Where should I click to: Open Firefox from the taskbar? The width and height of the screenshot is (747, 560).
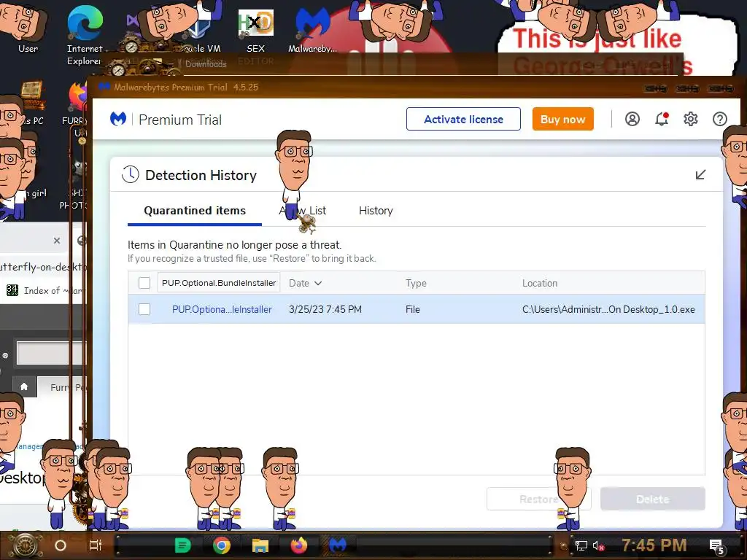pyautogui.click(x=298, y=545)
